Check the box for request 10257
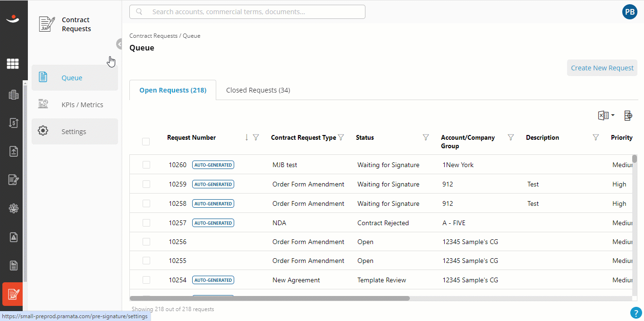 point(146,223)
